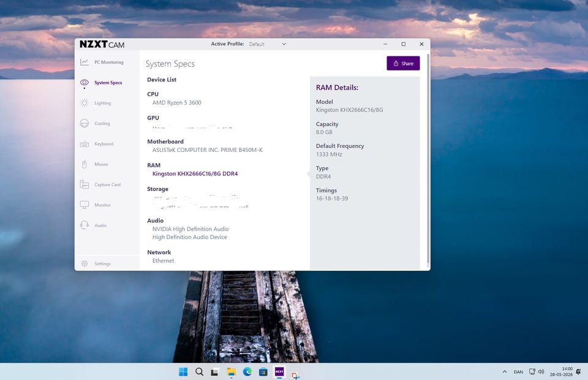
Task: Maximize the NZXT CAM window
Action: pyautogui.click(x=404, y=44)
